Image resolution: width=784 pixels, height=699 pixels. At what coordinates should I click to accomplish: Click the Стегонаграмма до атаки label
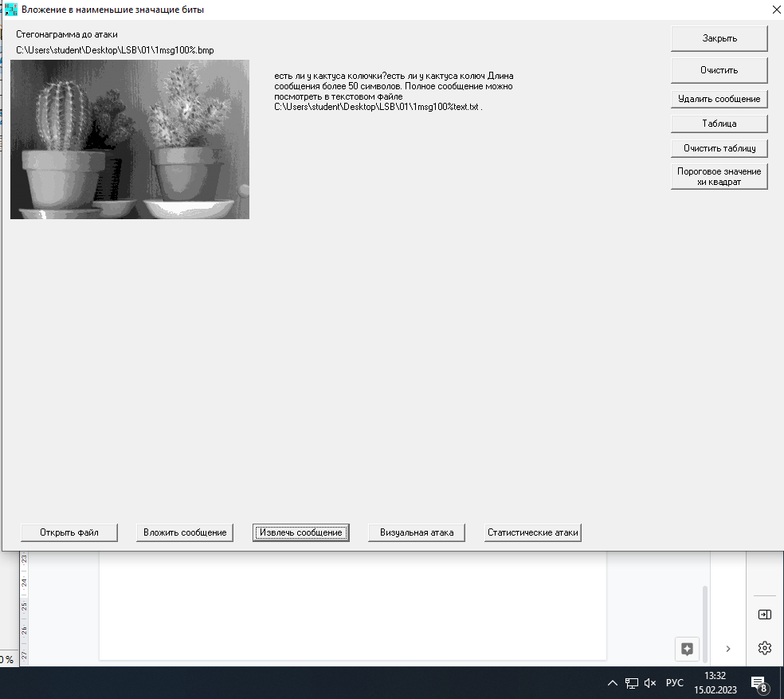click(67, 34)
